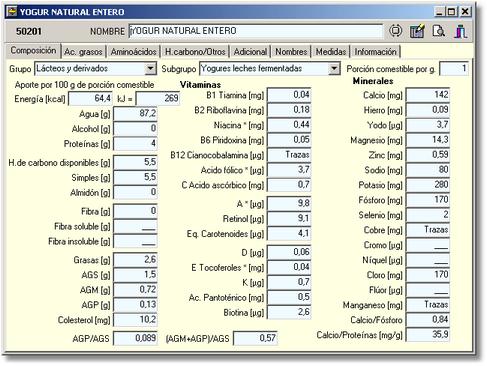Click the Calcio/Fósforo ratio field

[428, 320]
